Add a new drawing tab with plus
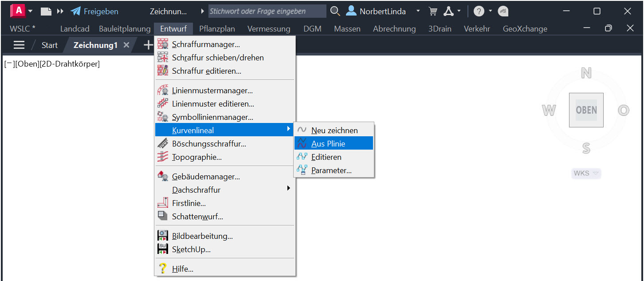The width and height of the screenshot is (644, 281). click(148, 45)
